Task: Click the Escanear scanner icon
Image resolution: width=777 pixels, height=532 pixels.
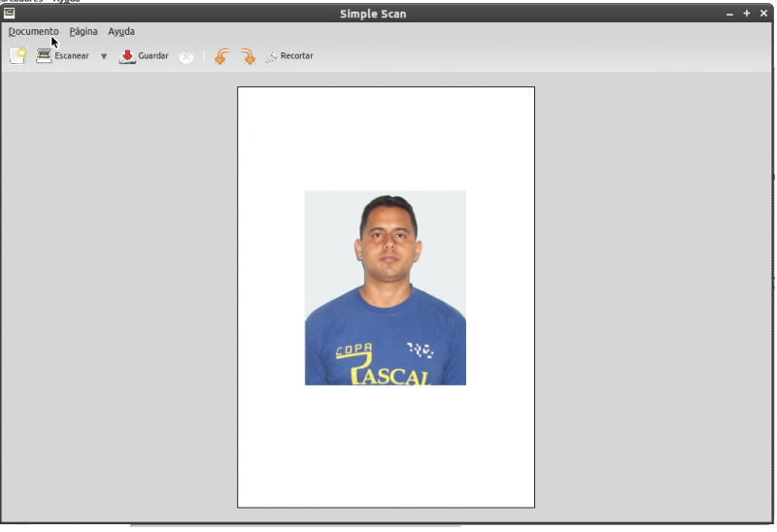Action: point(44,56)
